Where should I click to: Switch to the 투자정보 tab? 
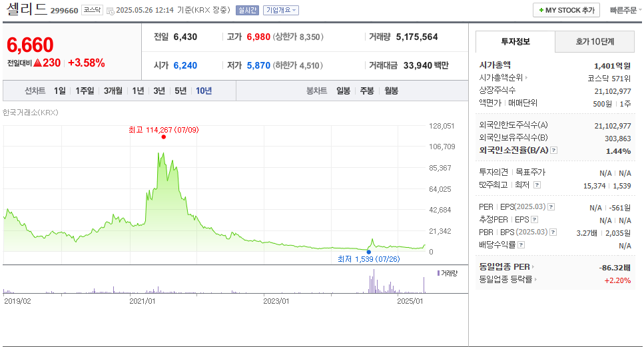coord(515,41)
